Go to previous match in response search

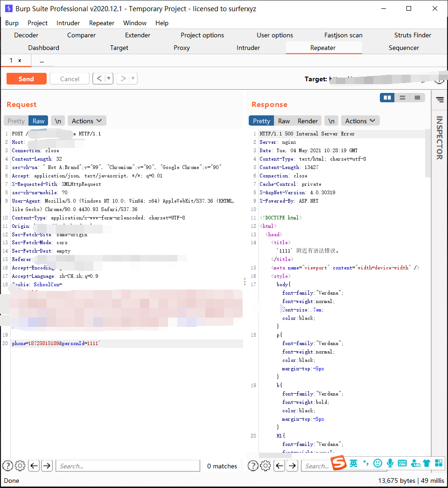click(x=280, y=466)
